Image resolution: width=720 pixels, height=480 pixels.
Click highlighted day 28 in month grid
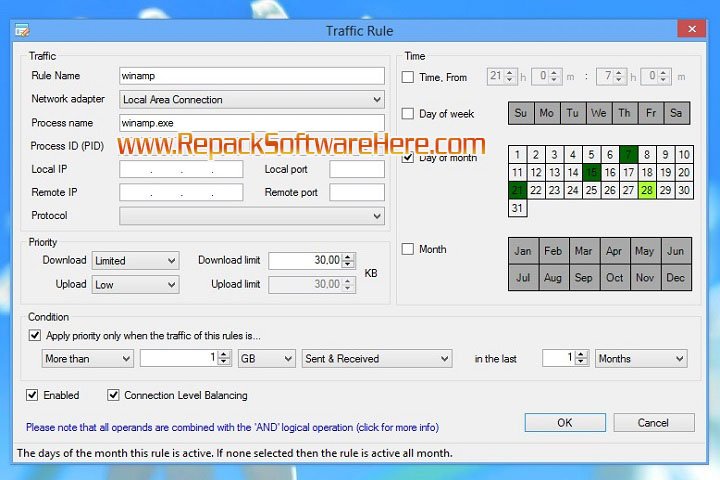(x=647, y=190)
